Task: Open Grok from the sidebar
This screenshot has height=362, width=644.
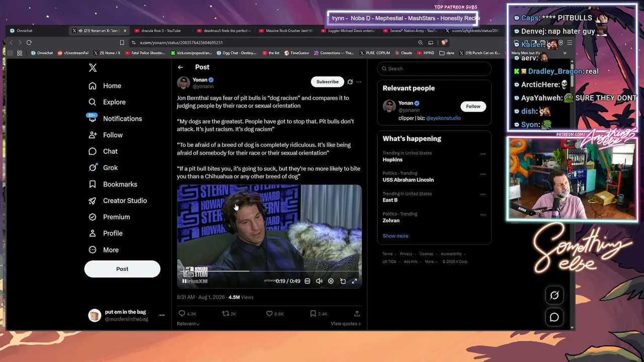Action: click(x=103, y=168)
